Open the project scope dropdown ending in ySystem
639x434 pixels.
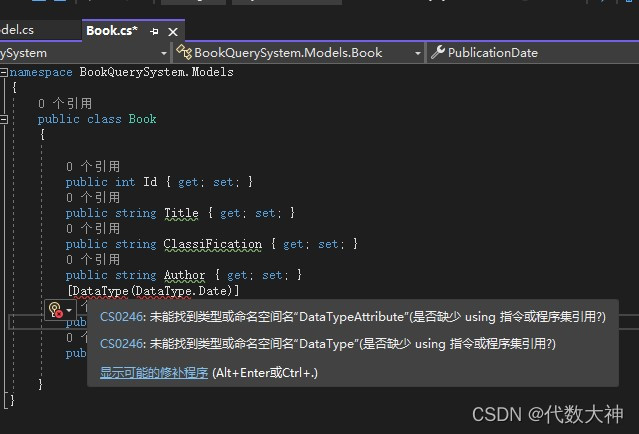(x=84, y=53)
